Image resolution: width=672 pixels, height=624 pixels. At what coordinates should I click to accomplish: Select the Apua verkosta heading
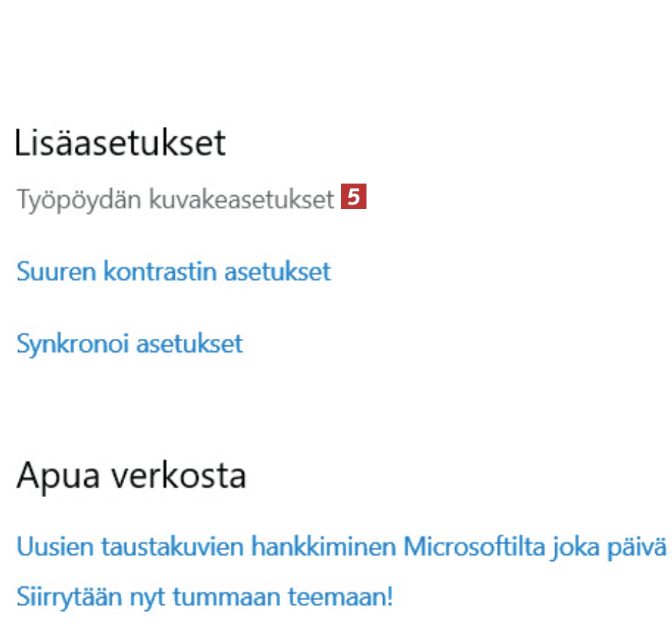(x=131, y=476)
